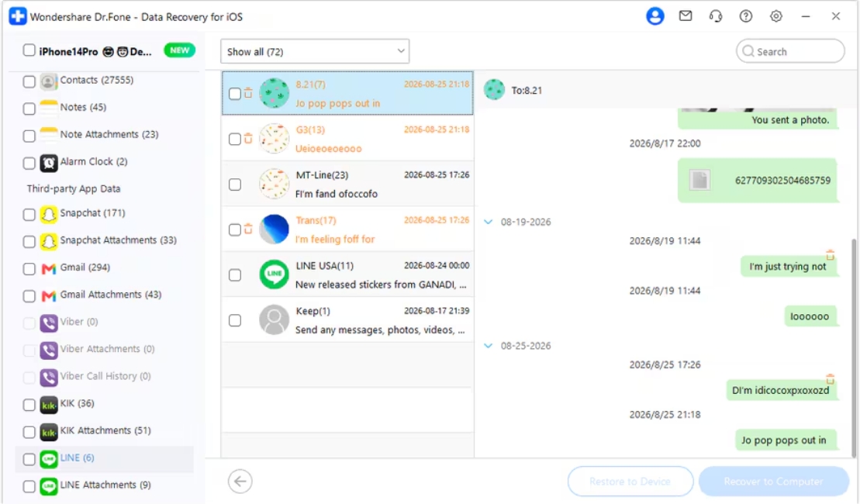This screenshot has height=504, width=860.
Task: Select the LINE (6) icon
Action: (x=48, y=458)
